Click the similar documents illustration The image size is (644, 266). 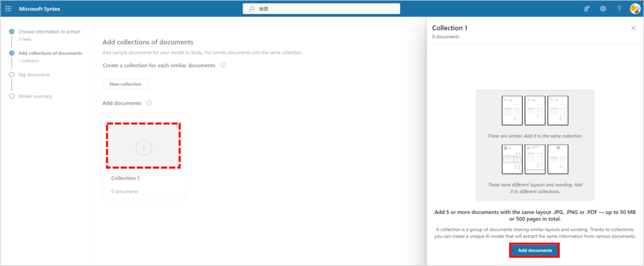coord(535,111)
